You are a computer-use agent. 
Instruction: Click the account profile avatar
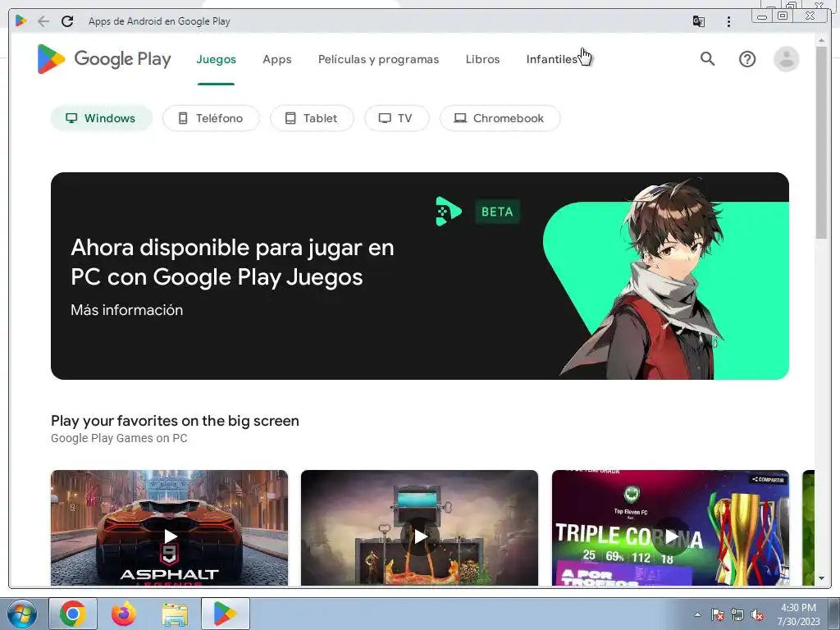(x=787, y=59)
